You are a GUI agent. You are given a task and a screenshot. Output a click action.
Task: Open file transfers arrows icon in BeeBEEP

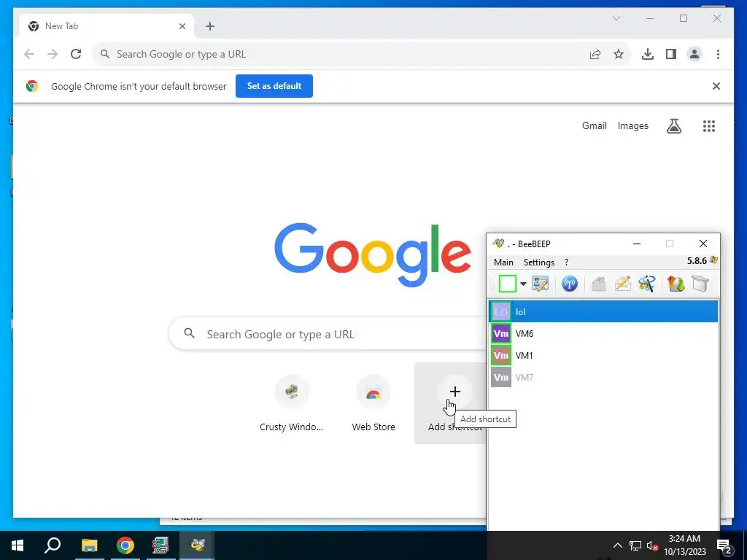coord(676,284)
